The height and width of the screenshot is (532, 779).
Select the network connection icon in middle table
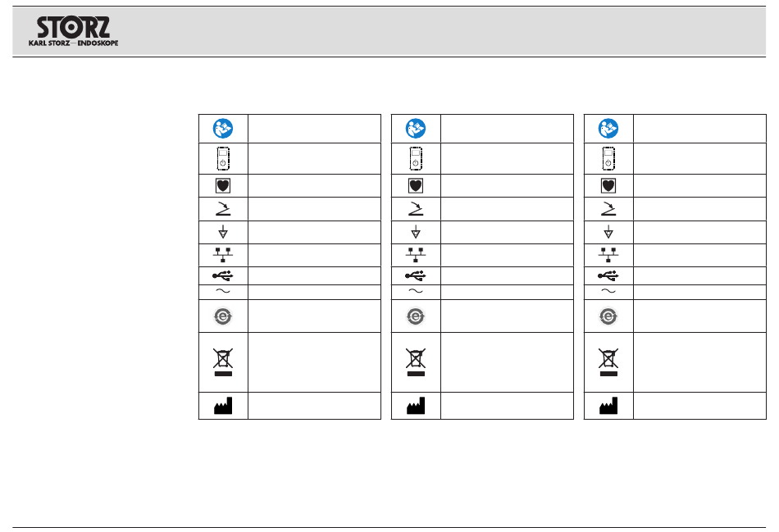(x=416, y=255)
